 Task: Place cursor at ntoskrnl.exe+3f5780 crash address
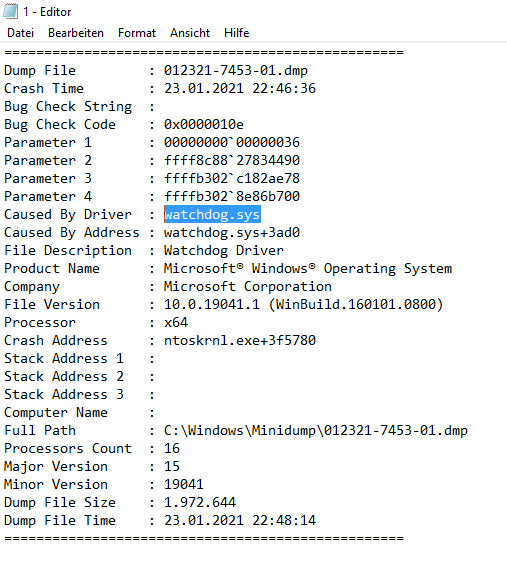coord(240,340)
